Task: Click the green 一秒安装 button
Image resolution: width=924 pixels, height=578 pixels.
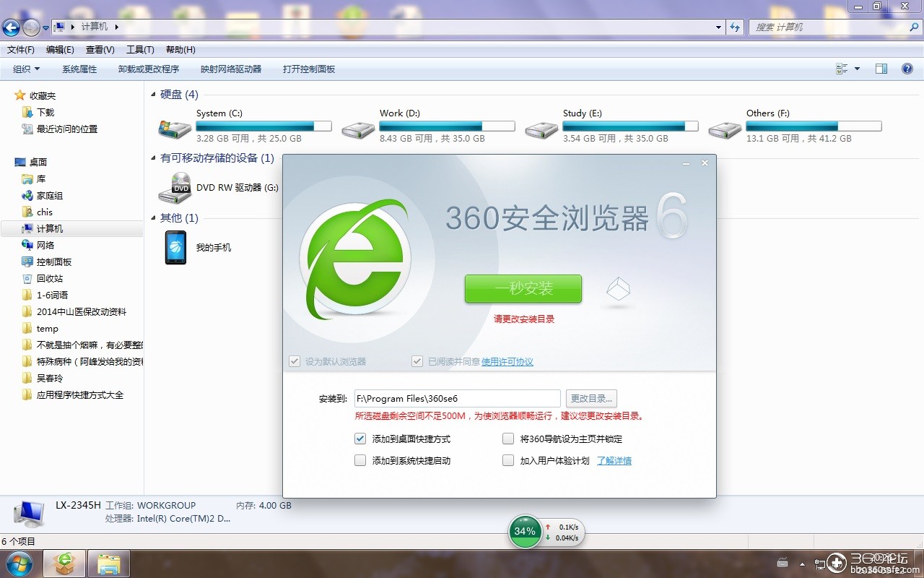Action: coord(523,288)
